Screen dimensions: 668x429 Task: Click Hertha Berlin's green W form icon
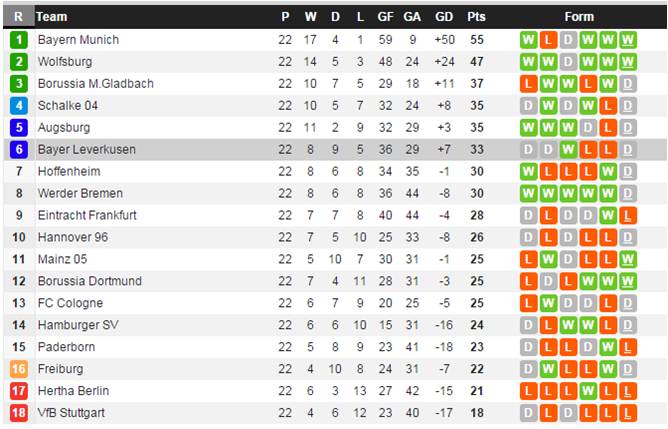coord(588,391)
